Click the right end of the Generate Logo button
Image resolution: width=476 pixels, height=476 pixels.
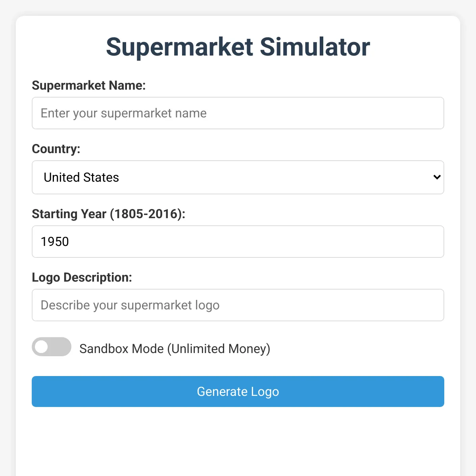coord(432,392)
